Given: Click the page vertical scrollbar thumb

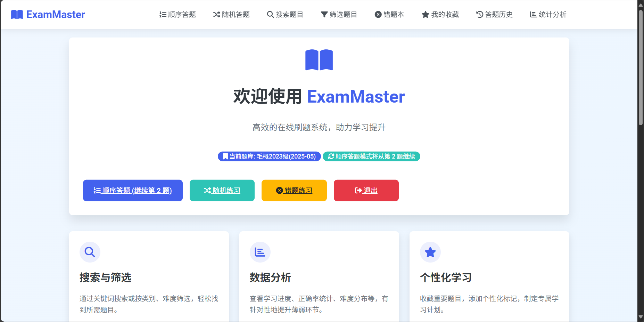Looking at the screenshot, I should point(641,67).
